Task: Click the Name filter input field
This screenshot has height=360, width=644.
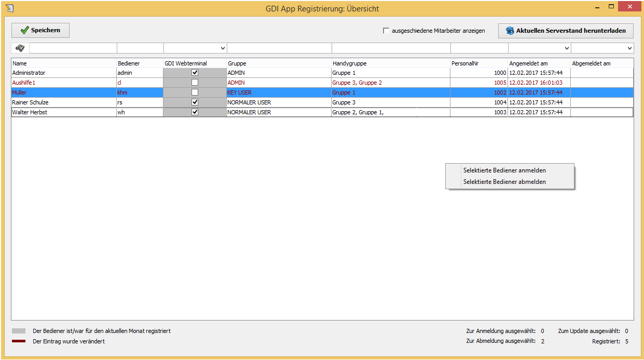Action: (x=73, y=48)
